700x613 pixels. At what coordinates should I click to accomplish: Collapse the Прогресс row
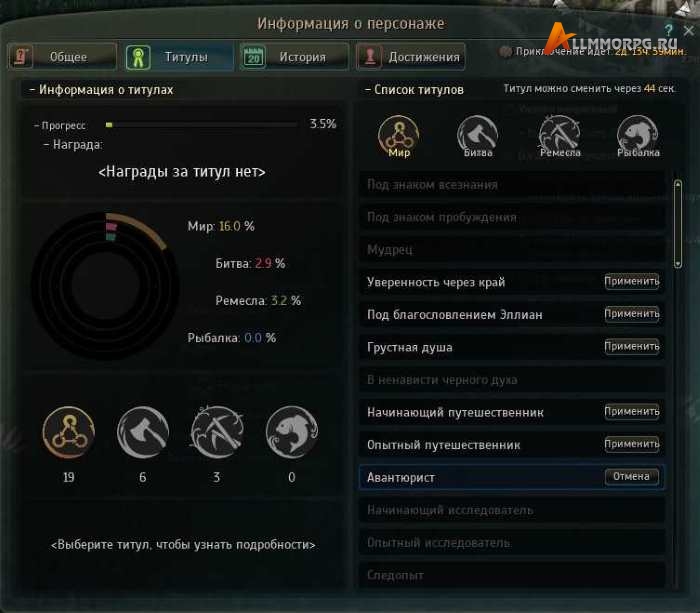37,126
